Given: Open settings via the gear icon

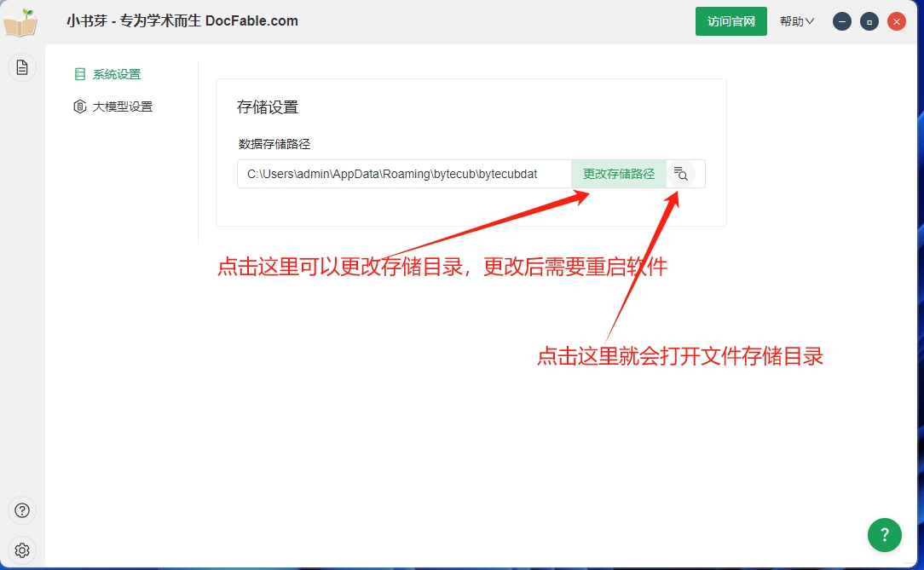Looking at the screenshot, I should pos(21,550).
